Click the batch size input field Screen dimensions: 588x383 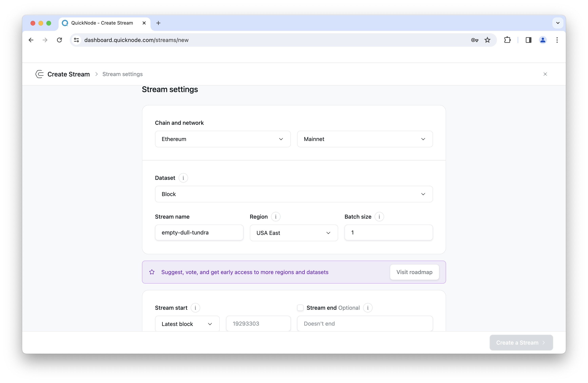tap(388, 232)
